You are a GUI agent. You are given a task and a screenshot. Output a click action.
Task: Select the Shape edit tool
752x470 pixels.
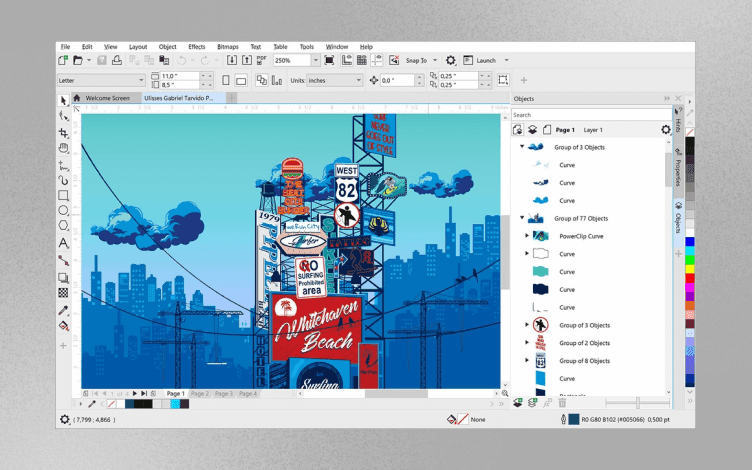tap(63, 116)
